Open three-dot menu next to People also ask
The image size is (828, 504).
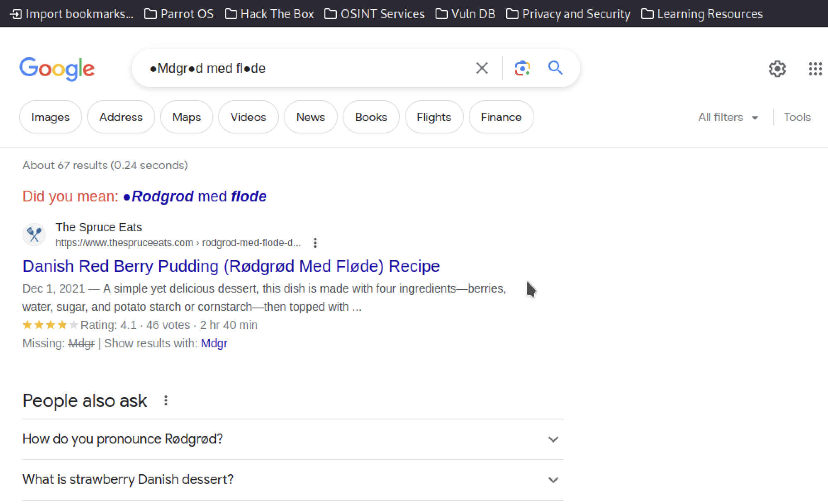coord(166,400)
